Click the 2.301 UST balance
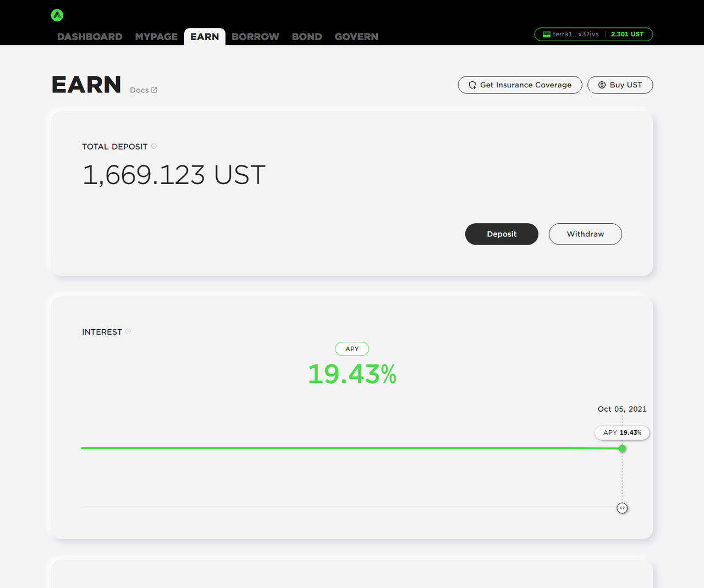Screen dimensions: 704x588 click(627, 34)
